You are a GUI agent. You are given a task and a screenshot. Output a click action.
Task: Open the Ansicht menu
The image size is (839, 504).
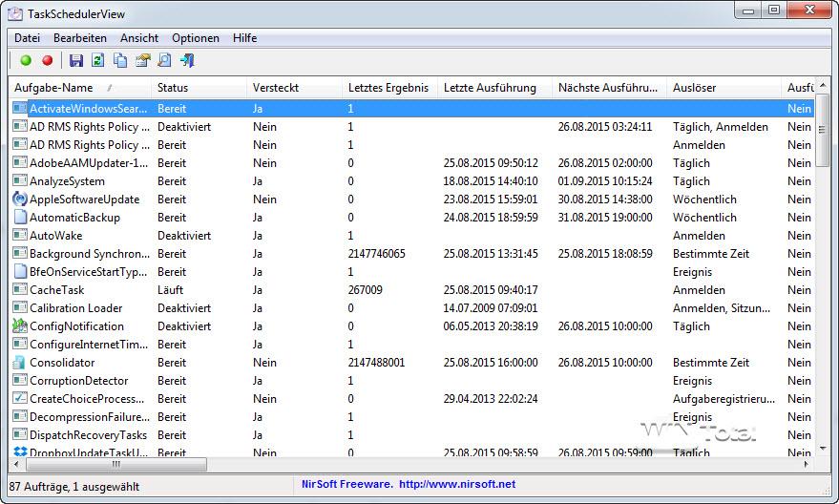click(x=139, y=38)
